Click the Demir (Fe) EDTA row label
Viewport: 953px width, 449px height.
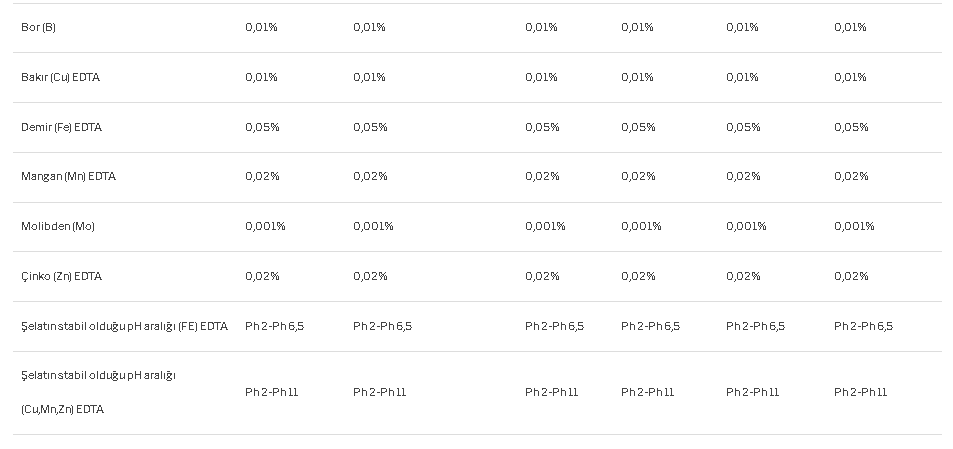coord(61,127)
